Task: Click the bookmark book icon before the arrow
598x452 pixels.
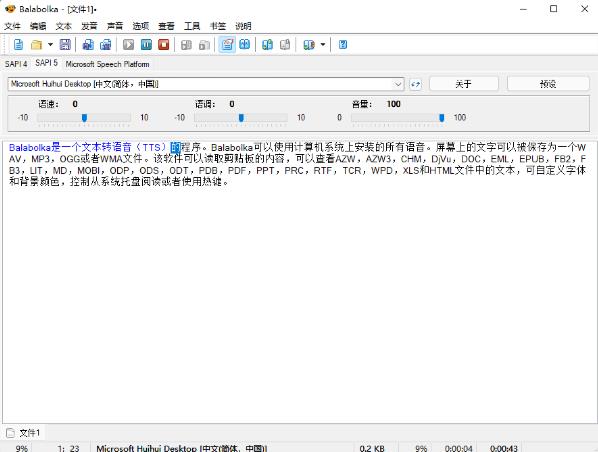Action: [309, 45]
